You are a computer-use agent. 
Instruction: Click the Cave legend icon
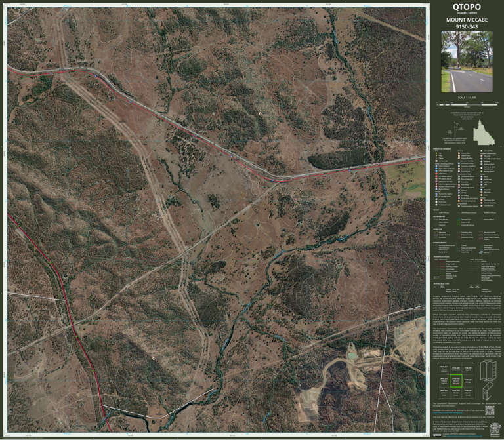482,195
